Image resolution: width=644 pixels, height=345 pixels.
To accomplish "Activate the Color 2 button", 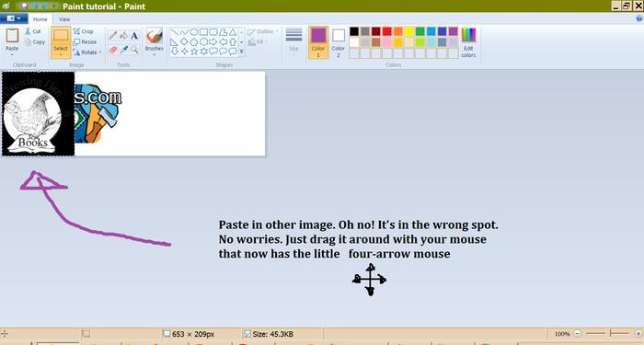I will pyautogui.click(x=339, y=42).
